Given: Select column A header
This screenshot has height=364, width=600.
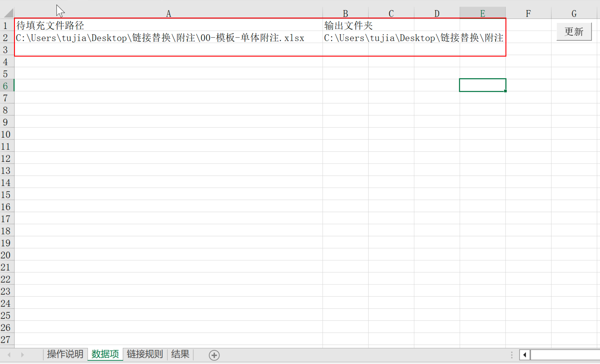Looking at the screenshot, I should [x=168, y=13].
